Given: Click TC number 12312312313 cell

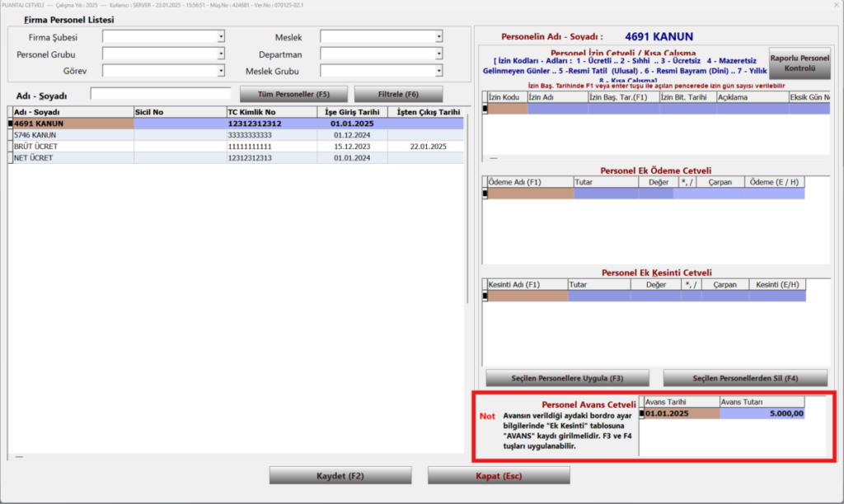Looking at the screenshot, I should click(x=272, y=157).
